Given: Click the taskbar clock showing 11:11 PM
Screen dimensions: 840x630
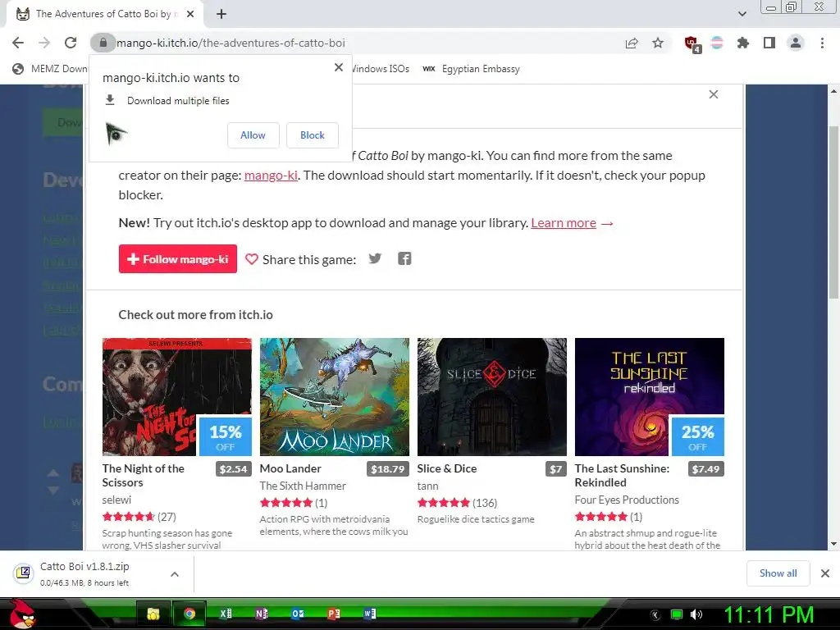Looking at the screenshot, I should coord(769,614).
